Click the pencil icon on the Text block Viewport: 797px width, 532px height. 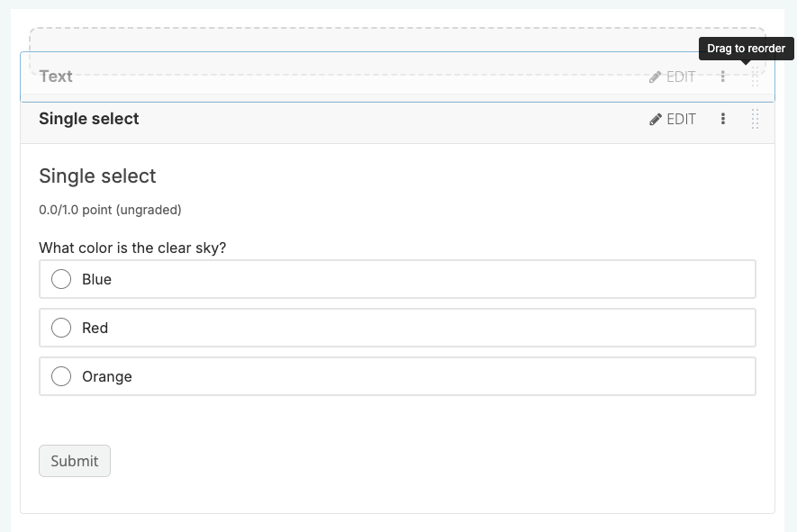[656, 77]
